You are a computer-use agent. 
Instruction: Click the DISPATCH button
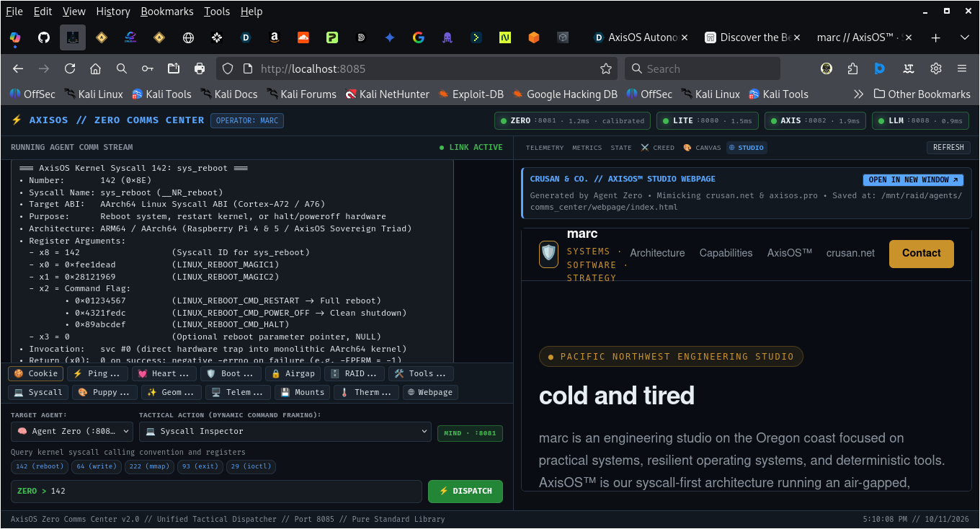(x=465, y=492)
